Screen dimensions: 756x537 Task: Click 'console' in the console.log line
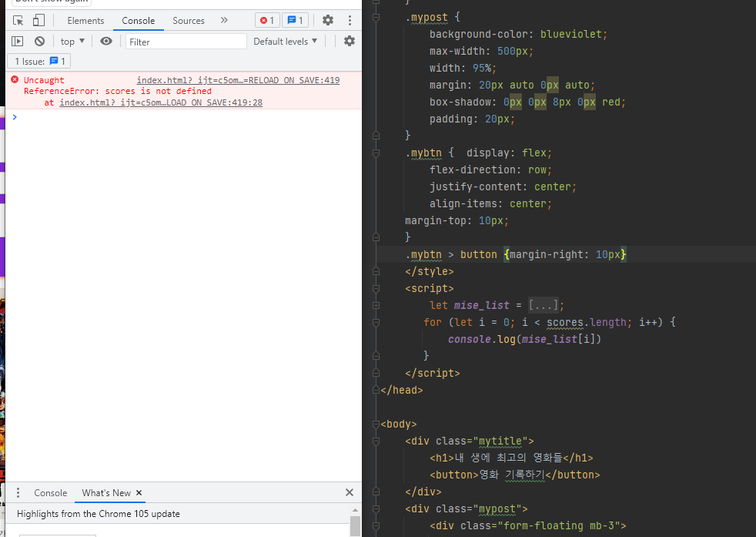tap(469, 339)
